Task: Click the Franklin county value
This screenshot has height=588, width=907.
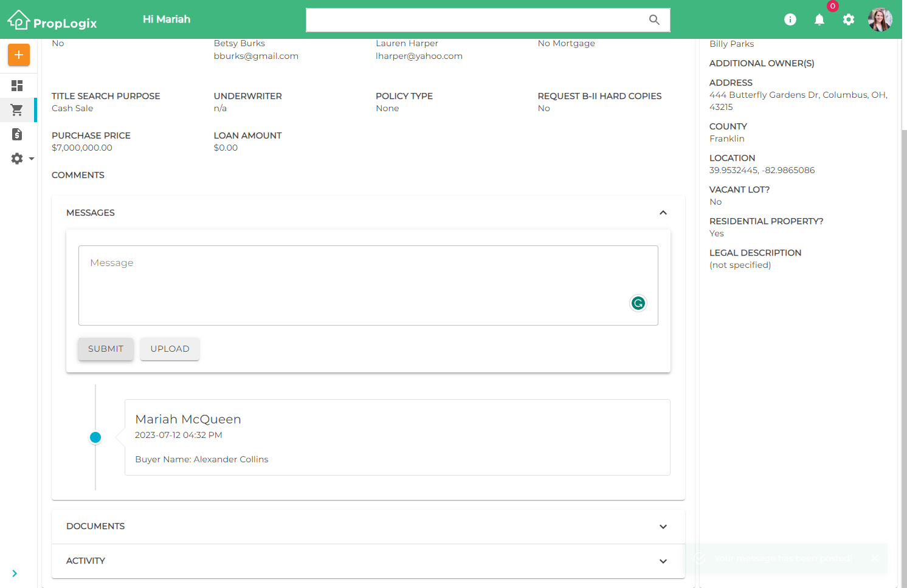Action: [x=726, y=138]
